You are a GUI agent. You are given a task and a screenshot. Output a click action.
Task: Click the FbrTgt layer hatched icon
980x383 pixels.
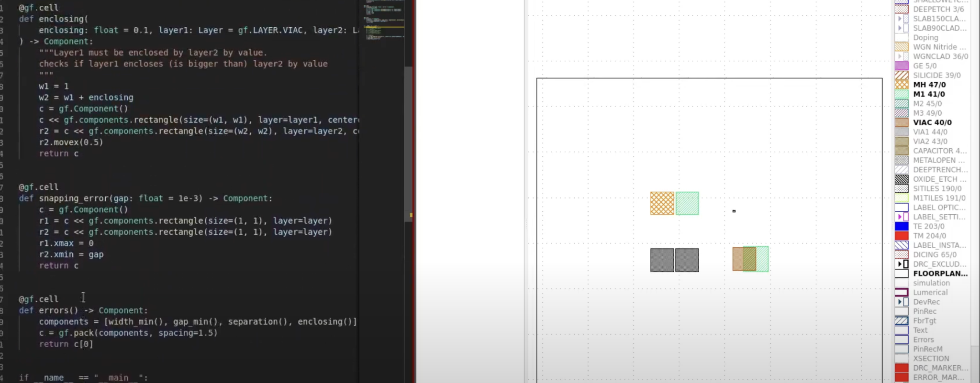click(902, 321)
